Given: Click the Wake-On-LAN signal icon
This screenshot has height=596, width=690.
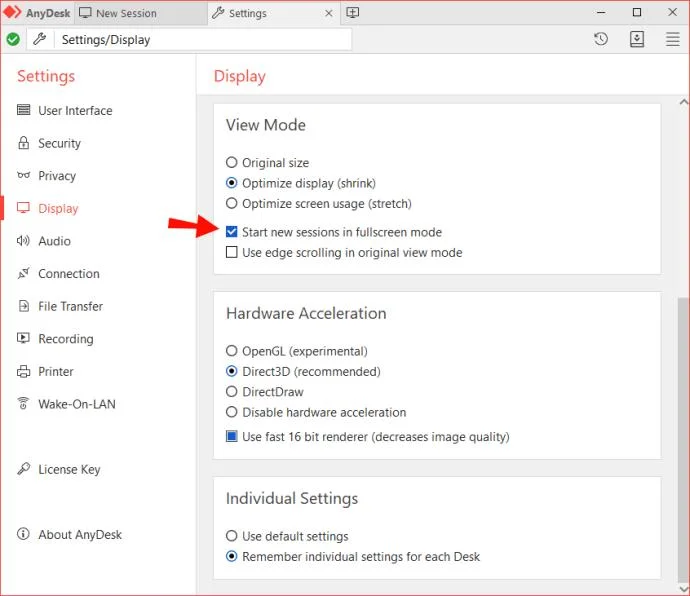Looking at the screenshot, I should tap(23, 403).
